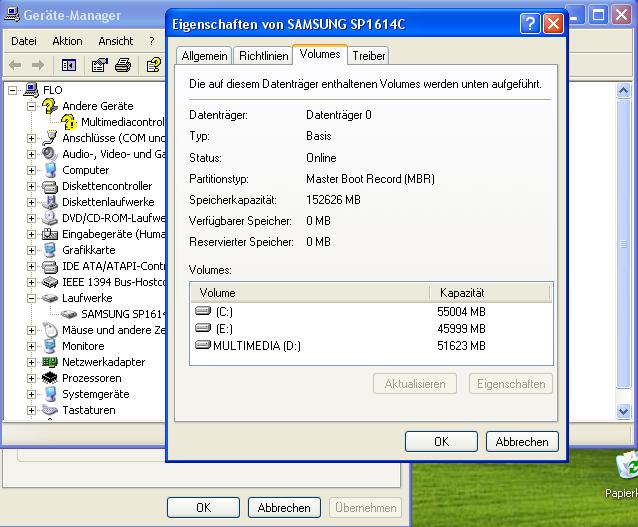Open the ? help menu
The image size is (638, 527).
(152, 41)
